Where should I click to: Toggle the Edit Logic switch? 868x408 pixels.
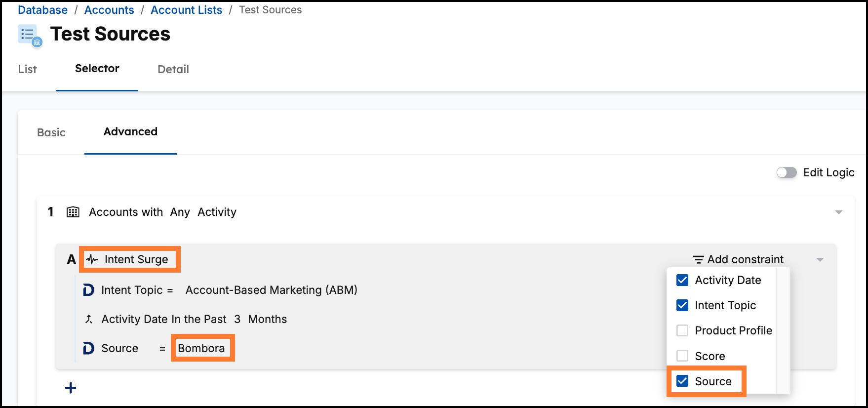(x=787, y=172)
